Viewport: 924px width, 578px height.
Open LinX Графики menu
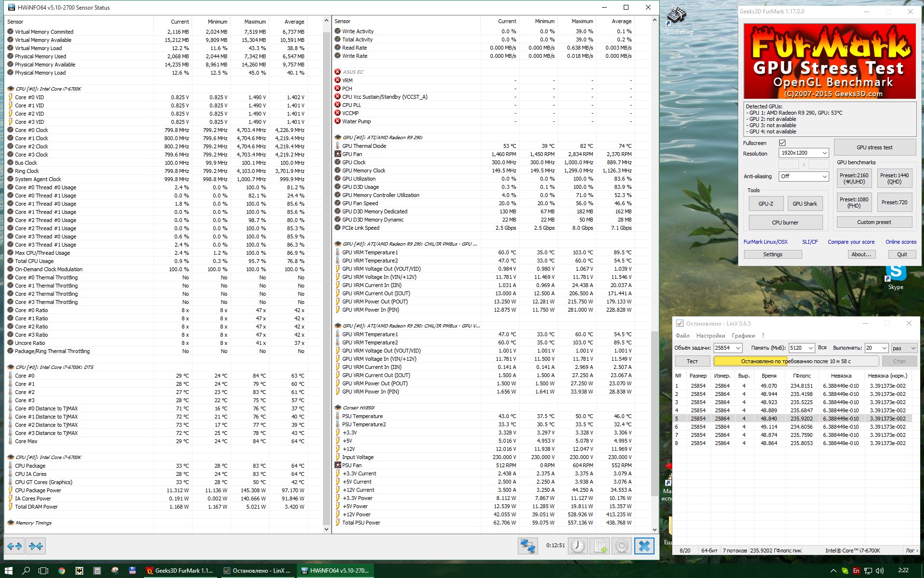pos(743,336)
